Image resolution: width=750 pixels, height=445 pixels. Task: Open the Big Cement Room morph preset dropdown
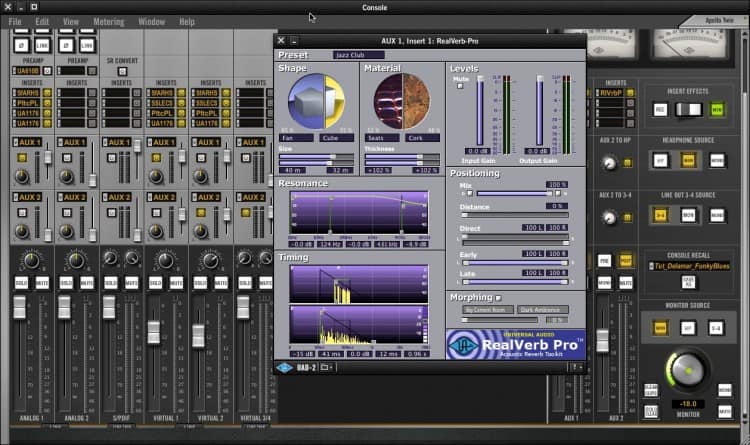coord(488,310)
